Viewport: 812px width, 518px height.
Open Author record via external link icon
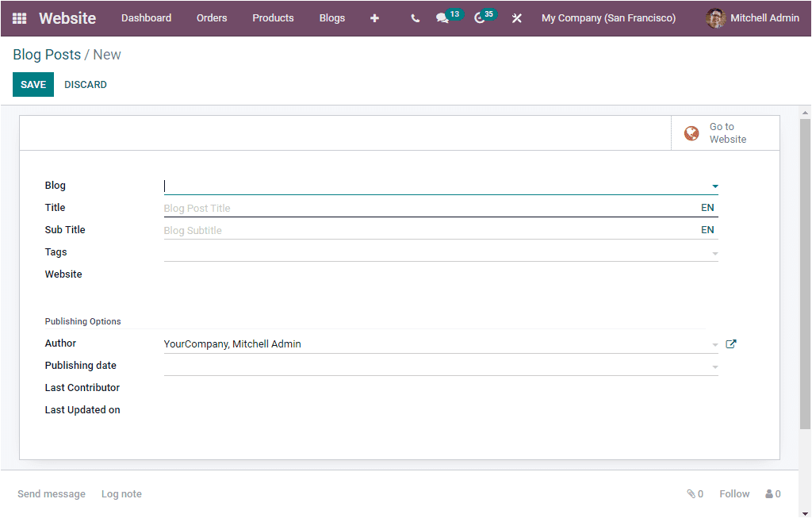[x=730, y=343]
